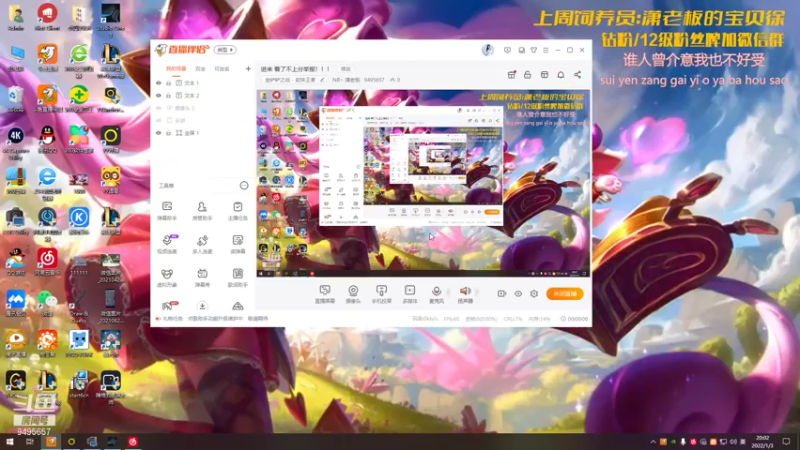This screenshot has height=450, width=800.
Task: Collapse the 工具箱 toolbox panel
Action: 244,186
